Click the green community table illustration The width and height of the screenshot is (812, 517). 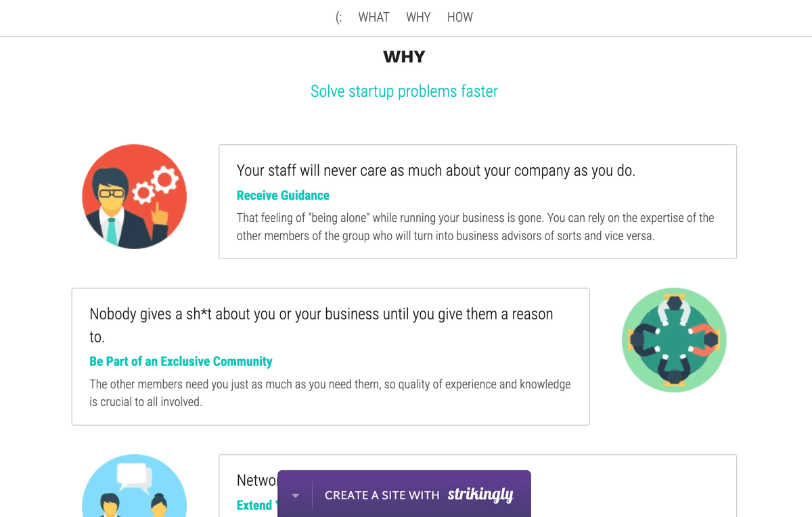tap(674, 340)
